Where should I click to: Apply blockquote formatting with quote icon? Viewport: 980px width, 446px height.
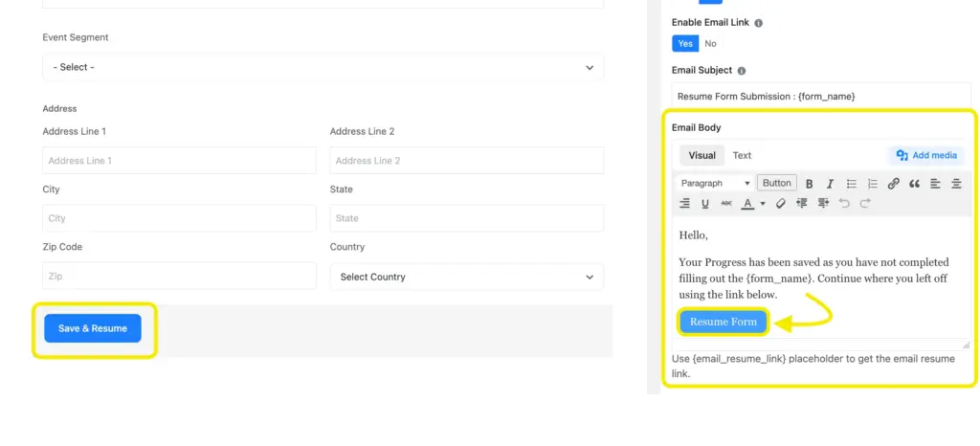tap(914, 184)
